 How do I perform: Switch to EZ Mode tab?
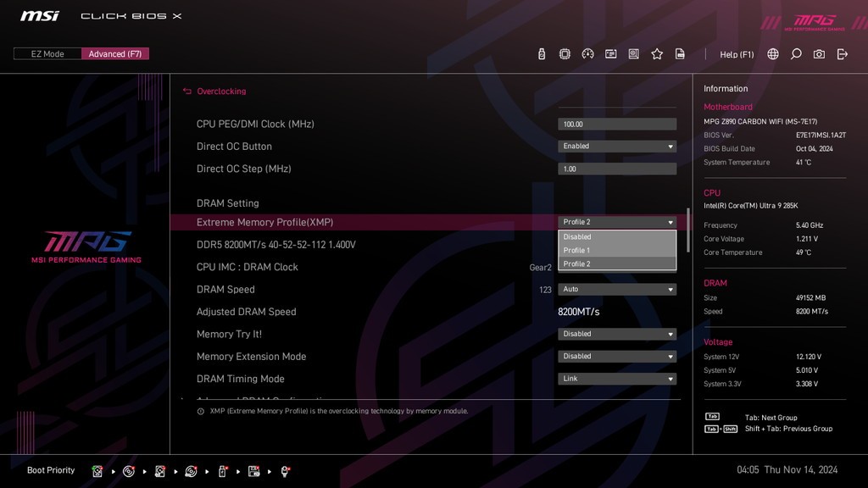(x=47, y=54)
